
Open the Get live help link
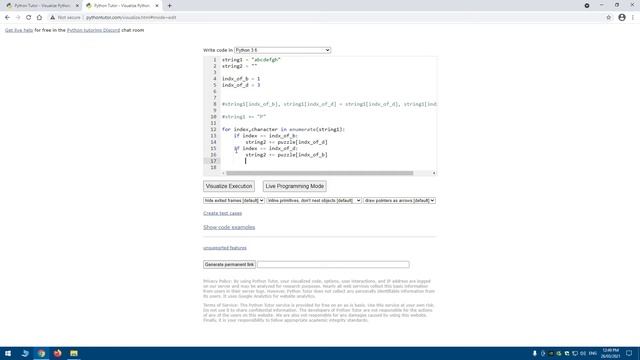[19, 30]
